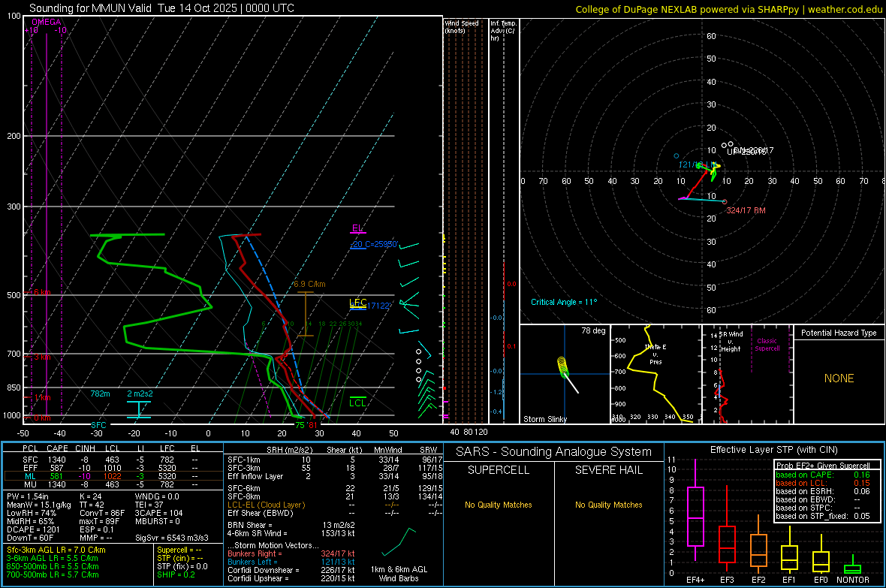Click the '700-500mb LR = 5.7 C/km' line

[x=53, y=574]
